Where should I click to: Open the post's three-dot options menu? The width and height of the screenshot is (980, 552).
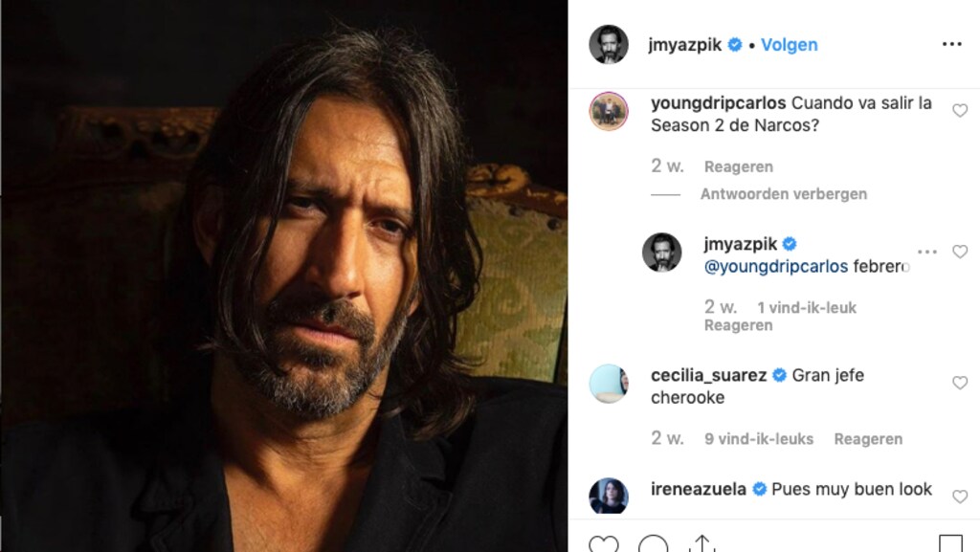951,44
